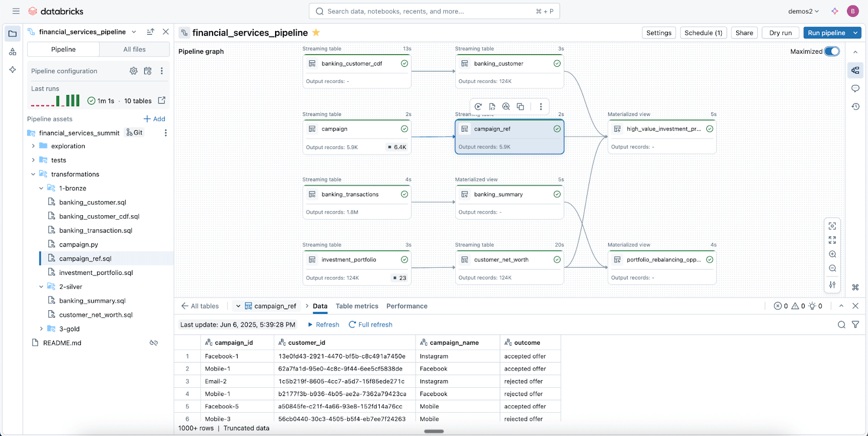Click the Dry run button
The height and width of the screenshot is (436, 868).
tap(780, 33)
